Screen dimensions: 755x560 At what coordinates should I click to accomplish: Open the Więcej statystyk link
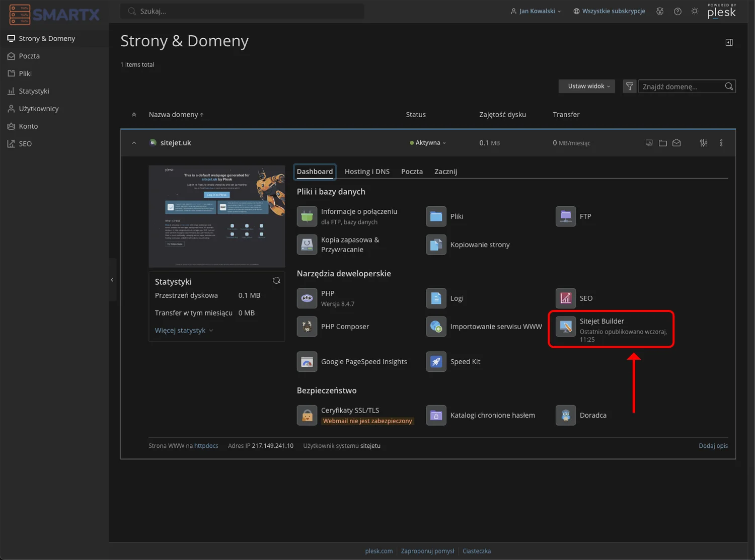[x=180, y=330]
